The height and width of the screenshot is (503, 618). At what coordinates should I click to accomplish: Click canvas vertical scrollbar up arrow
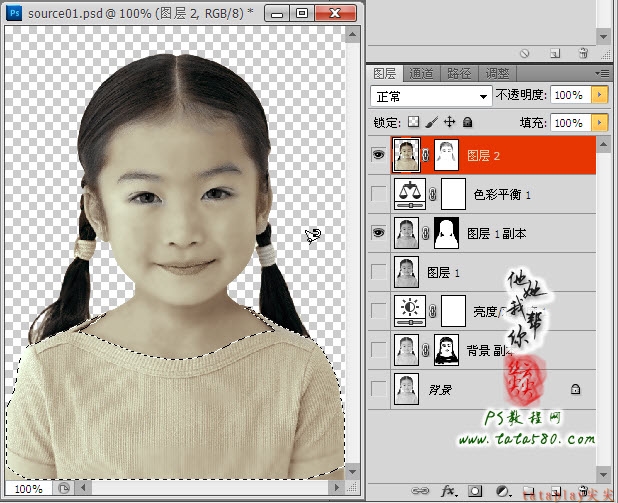pos(352,35)
